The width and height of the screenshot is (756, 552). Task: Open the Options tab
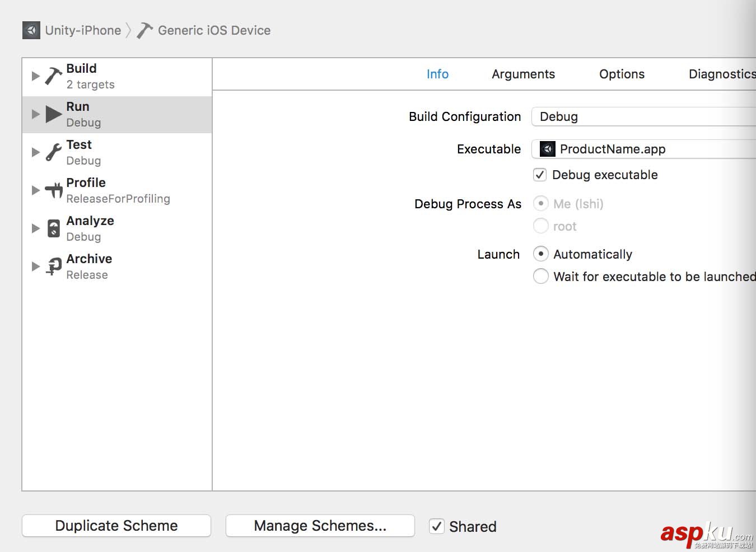622,74
